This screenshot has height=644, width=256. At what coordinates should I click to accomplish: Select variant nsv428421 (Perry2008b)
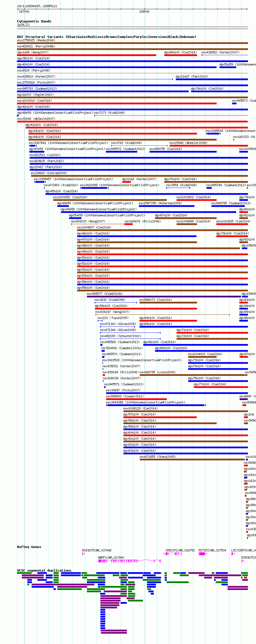(36, 46)
